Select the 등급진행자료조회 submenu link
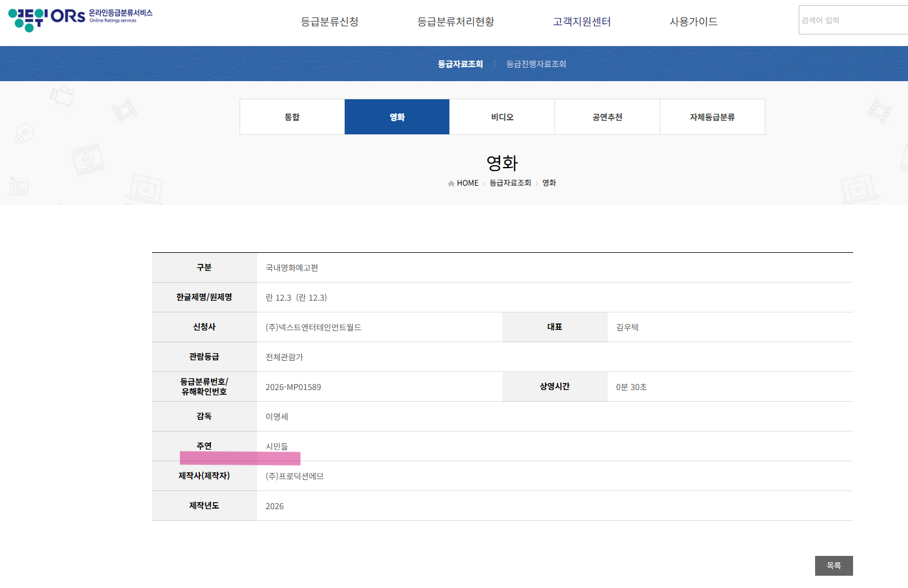 [536, 64]
